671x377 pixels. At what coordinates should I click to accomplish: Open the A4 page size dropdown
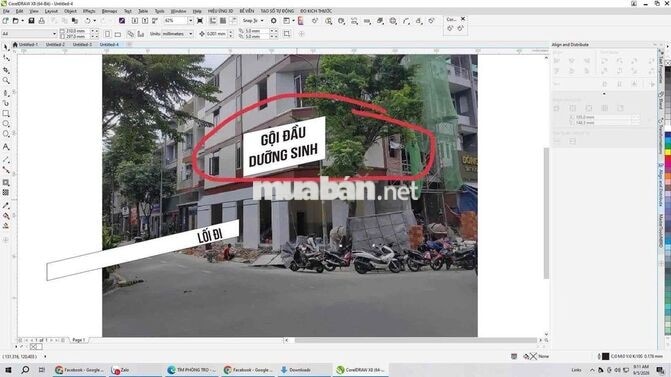pos(29,33)
